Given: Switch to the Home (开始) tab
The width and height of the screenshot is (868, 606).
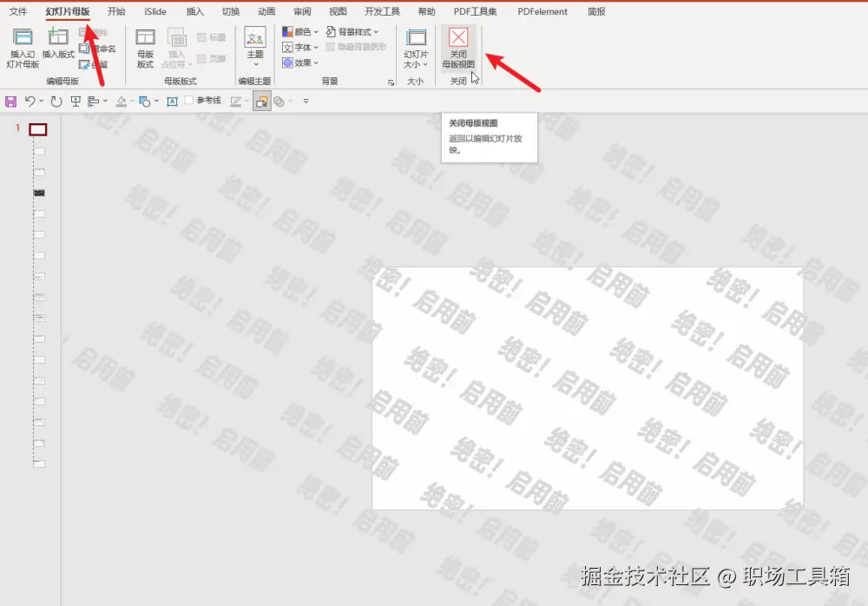Looking at the screenshot, I should (x=116, y=11).
